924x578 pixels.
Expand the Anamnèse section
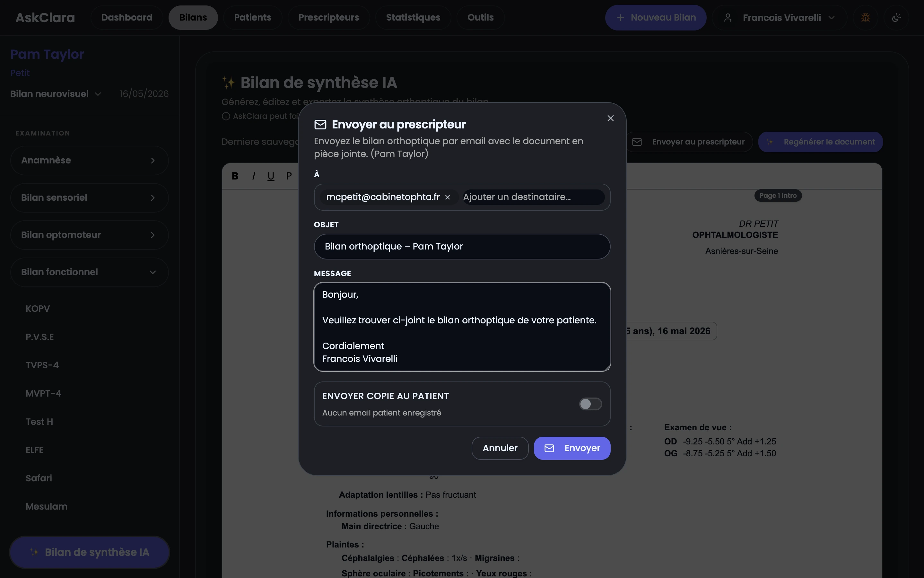(90, 161)
